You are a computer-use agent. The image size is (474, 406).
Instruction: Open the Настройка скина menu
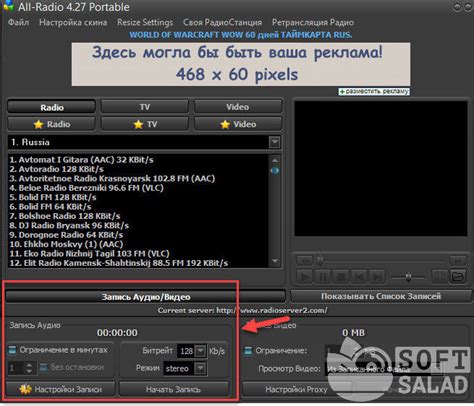(x=73, y=22)
